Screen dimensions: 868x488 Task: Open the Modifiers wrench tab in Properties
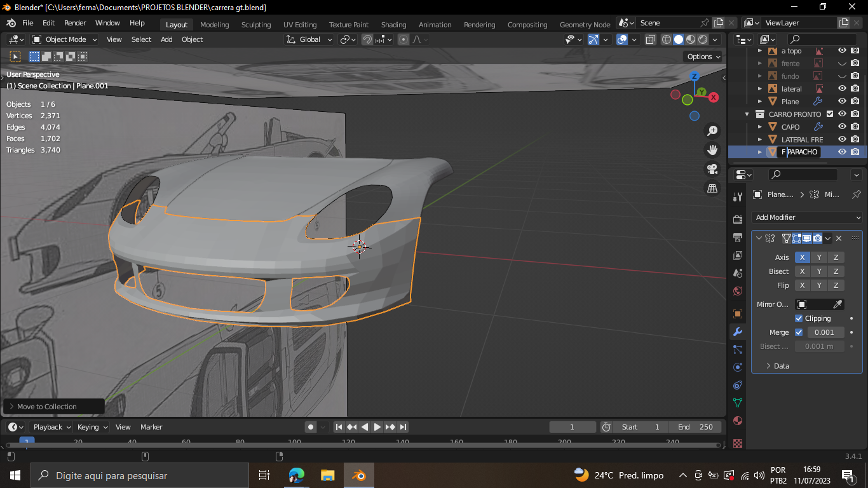(x=738, y=332)
